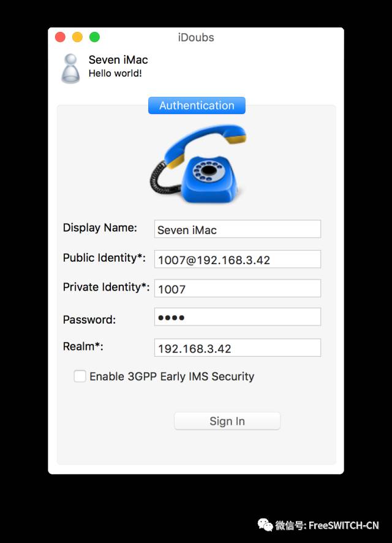
Task: Maximize the window using the green button
Action: point(94,37)
